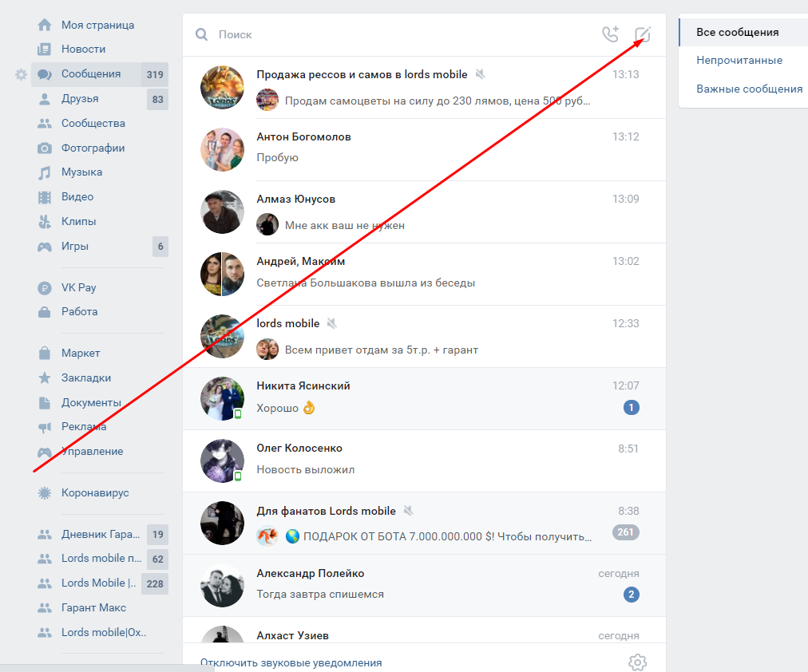808x672 pixels.
Task: Click the Игры gamepad icon
Action: 45,247
